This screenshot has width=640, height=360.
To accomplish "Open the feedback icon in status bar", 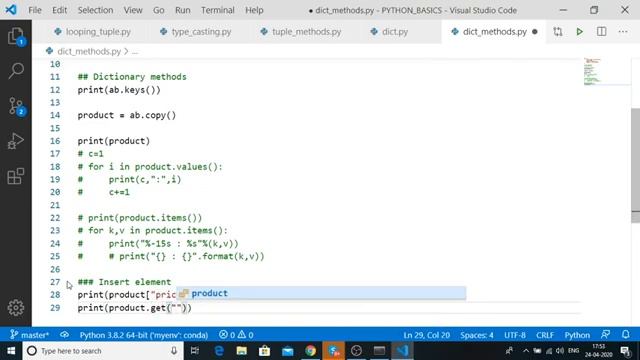I will coord(606,335).
